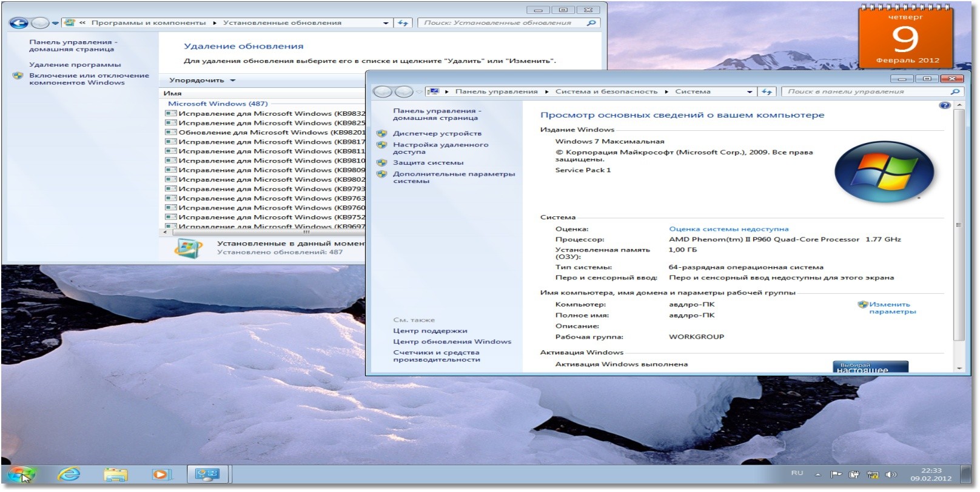Viewport: 980px width, 492px height.
Task: Select 'Обновление для Microsoft Windows' KB98201
Action: (x=266, y=133)
